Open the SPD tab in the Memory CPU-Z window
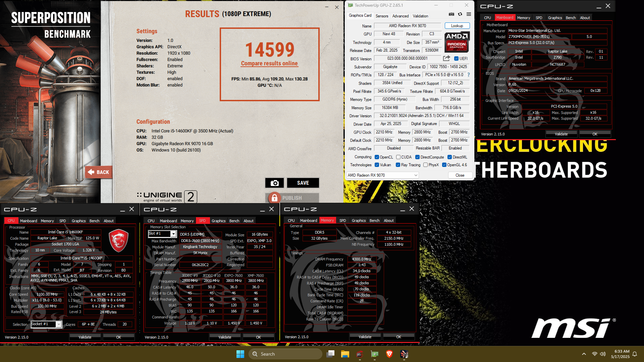The height and width of the screenshot is (362, 644). pos(342,221)
